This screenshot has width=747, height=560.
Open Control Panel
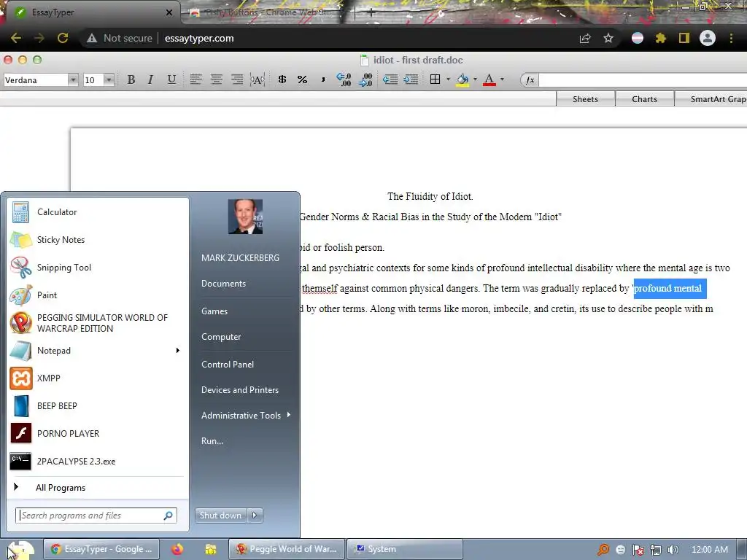228,365
